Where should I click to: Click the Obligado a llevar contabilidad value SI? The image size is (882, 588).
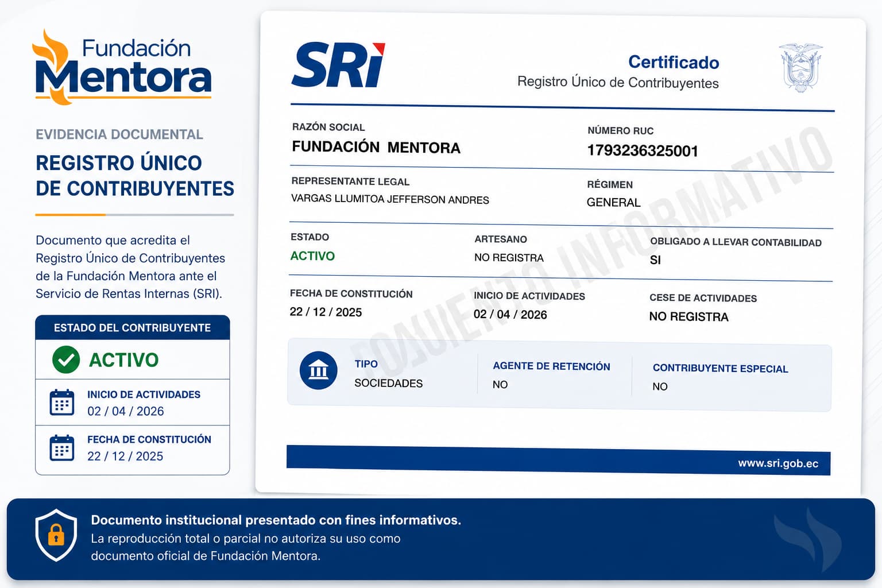coord(655,260)
